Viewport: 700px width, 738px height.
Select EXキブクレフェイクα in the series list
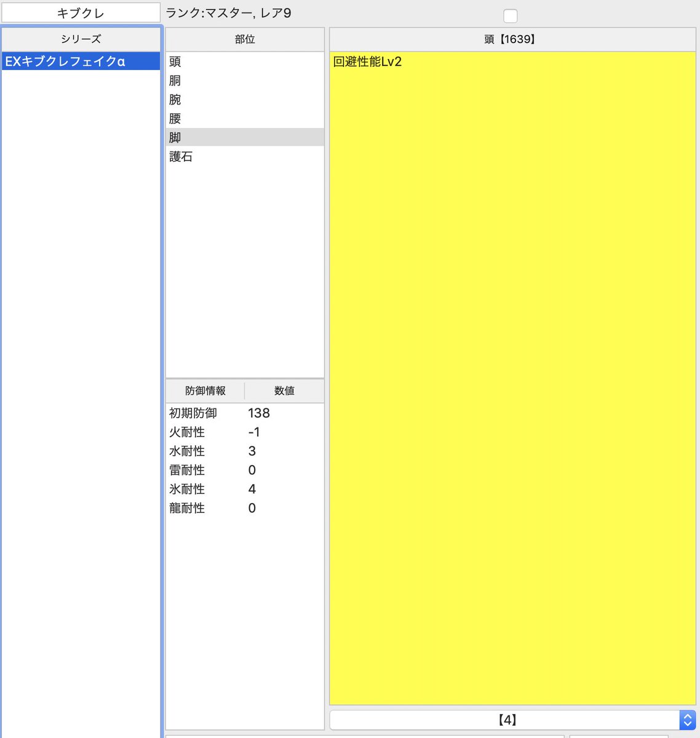pyautogui.click(x=81, y=61)
